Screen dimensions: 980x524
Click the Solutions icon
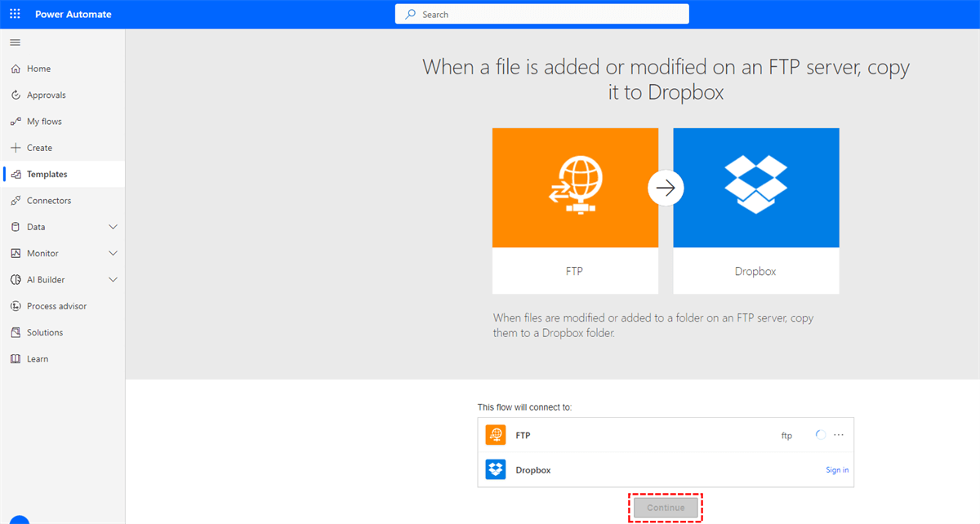[x=16, y=332]
